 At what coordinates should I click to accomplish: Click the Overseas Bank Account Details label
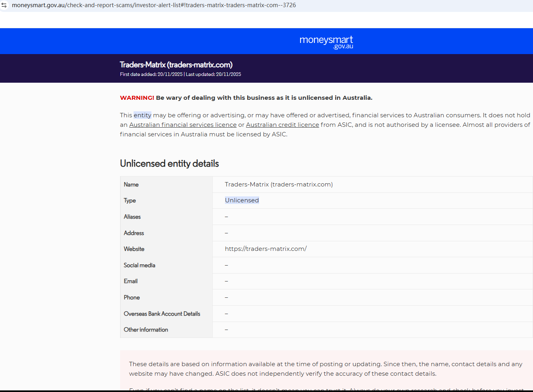point(162,314)
